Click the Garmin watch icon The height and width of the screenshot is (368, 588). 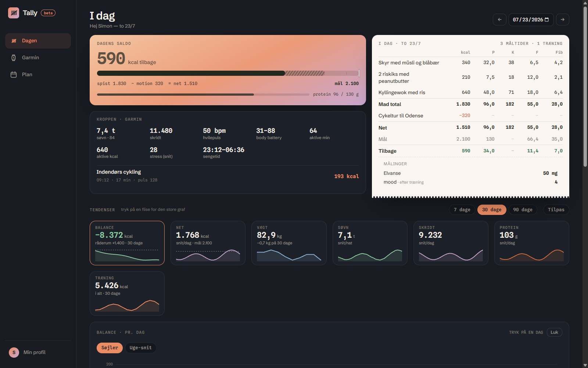[x=14, y=58]
